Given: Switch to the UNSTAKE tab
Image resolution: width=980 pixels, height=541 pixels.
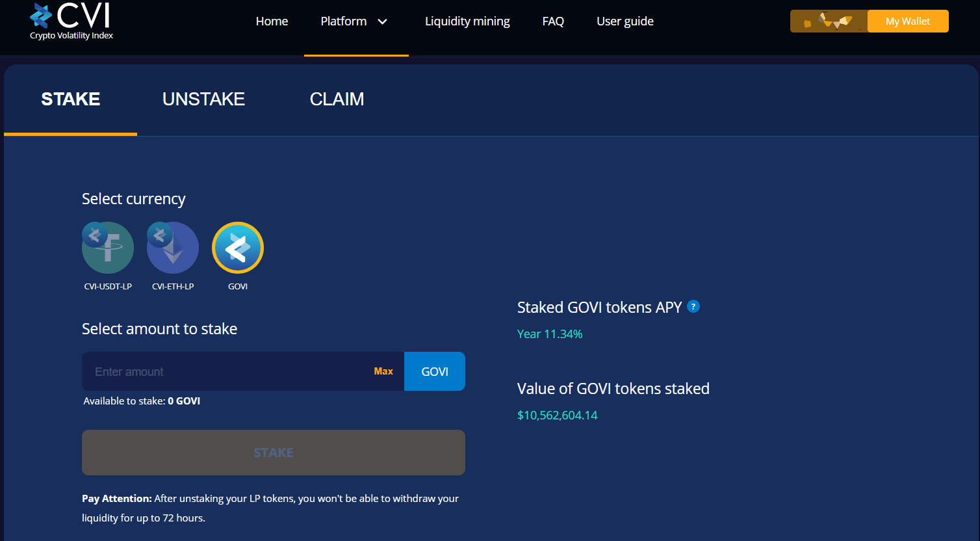Looking at the screenshot, I should (203, 99).
